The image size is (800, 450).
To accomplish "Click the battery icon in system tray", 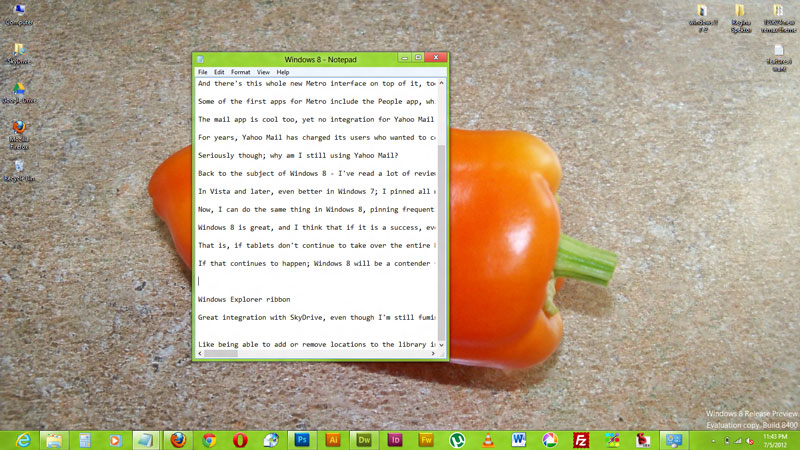I will (x=727, y=441).
